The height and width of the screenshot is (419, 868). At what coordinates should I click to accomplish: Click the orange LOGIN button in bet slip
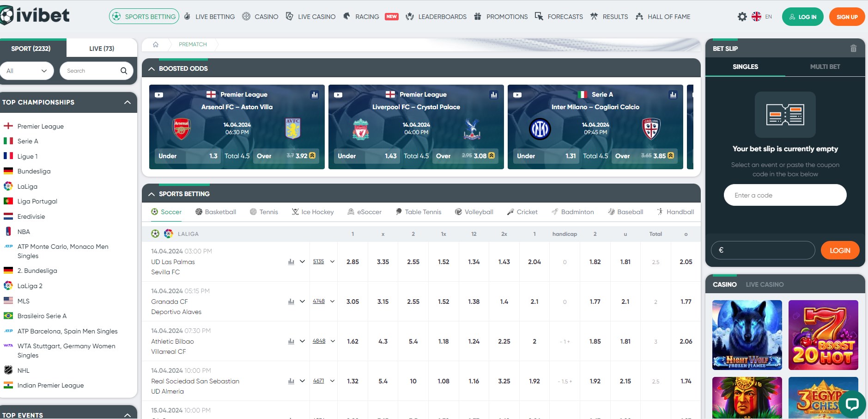point(840,250)
